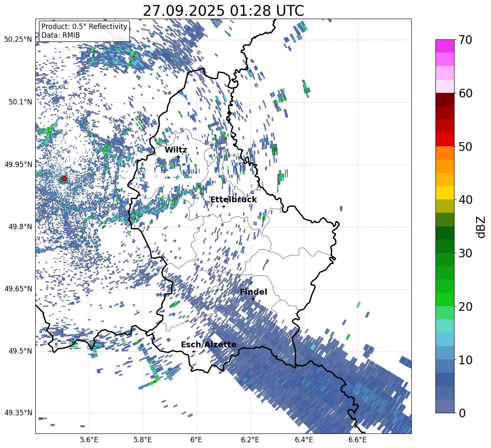491x448 pixels.
Task: Click the bright green colorbar segment at 20
Action: pyautogui.click(x=445, y=299)
